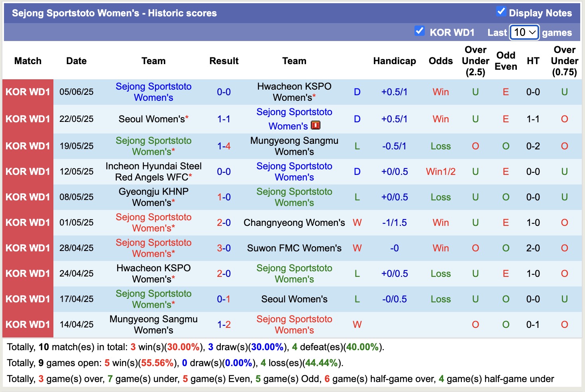
Task: Open Hwacheon KSPO Women's team link
Action: point(294,92)
